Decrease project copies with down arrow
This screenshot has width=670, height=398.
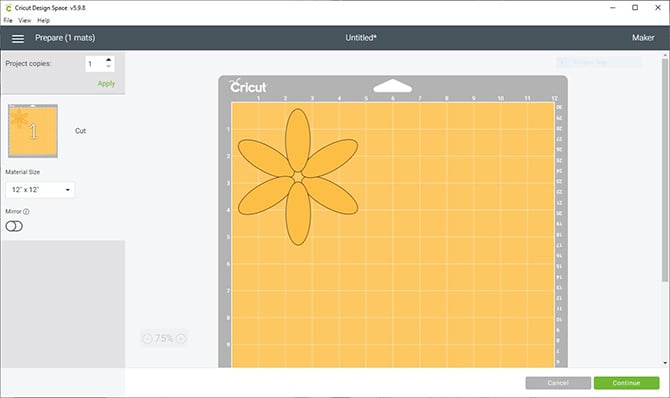pyautogui.click(x=109, y=67)
